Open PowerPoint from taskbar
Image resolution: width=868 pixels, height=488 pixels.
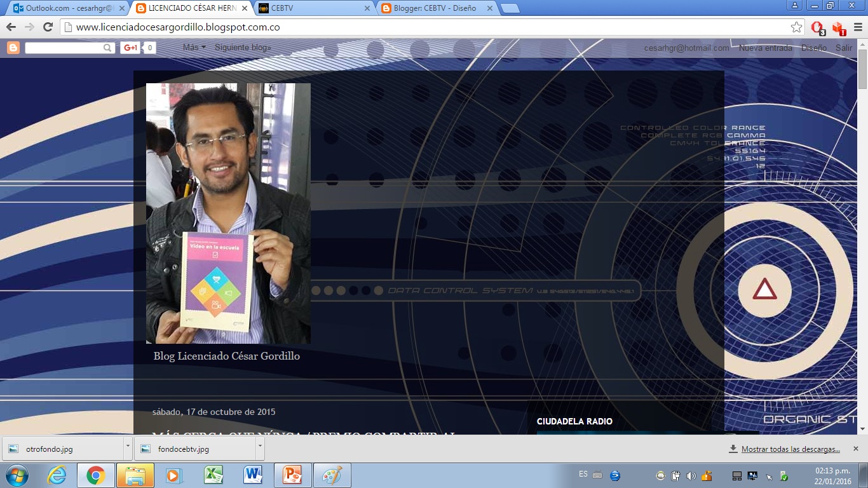click(292, 475)
